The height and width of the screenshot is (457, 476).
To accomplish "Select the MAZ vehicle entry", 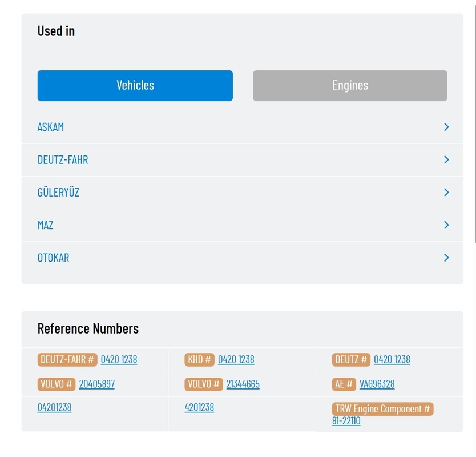I will pyautogui.click(x=46, y=225).
